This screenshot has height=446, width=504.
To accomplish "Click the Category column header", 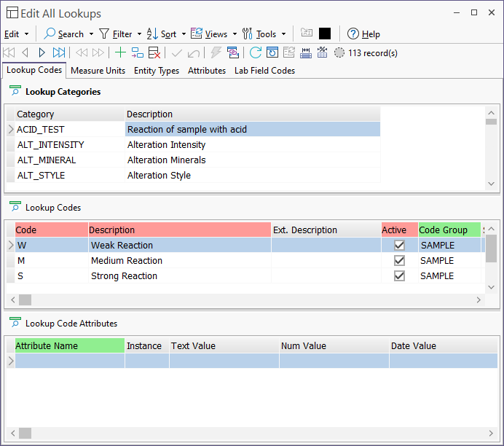I will point(69,114).
